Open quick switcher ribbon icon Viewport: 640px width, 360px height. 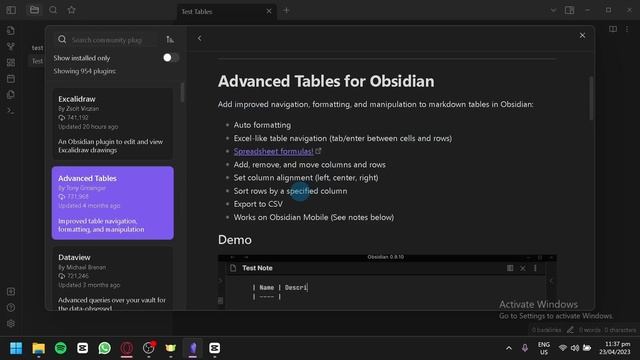(11, 31)
